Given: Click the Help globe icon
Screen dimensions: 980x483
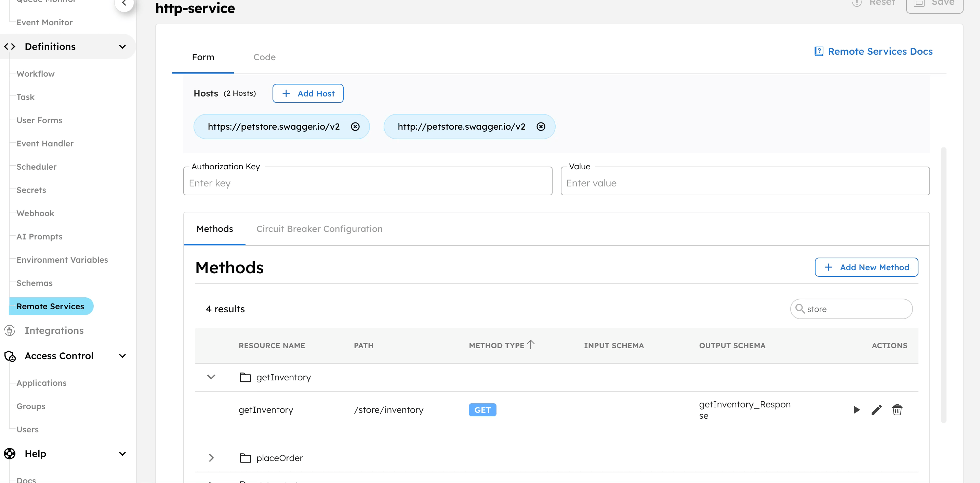Looking at the screenshot, I should tap(10, 453).
